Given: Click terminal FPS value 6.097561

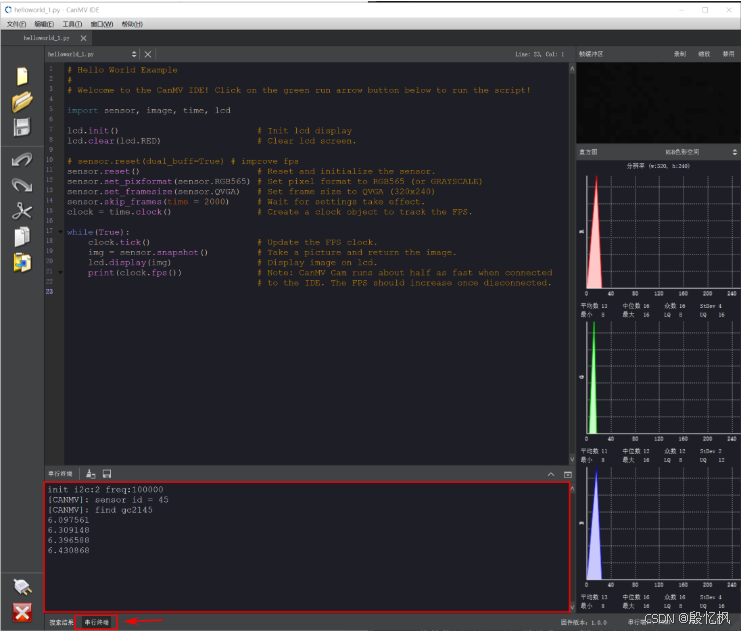Looking at the screenshot, I should 68,520.
